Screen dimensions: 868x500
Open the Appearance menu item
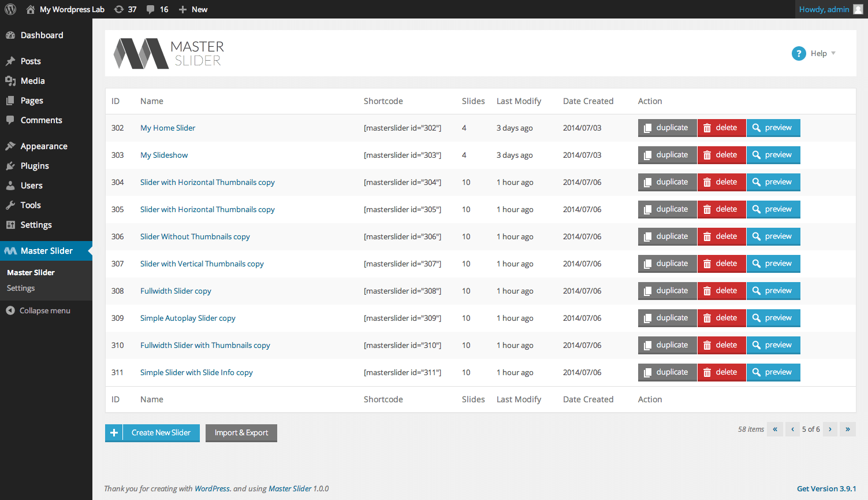tap(46, 146)
